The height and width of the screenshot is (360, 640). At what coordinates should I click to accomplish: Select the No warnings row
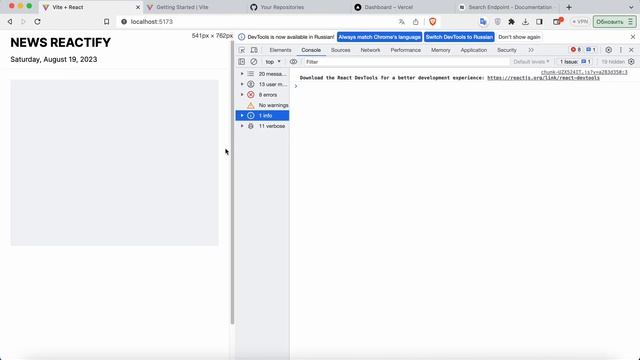pyautogui.click(x=262, y=105)
